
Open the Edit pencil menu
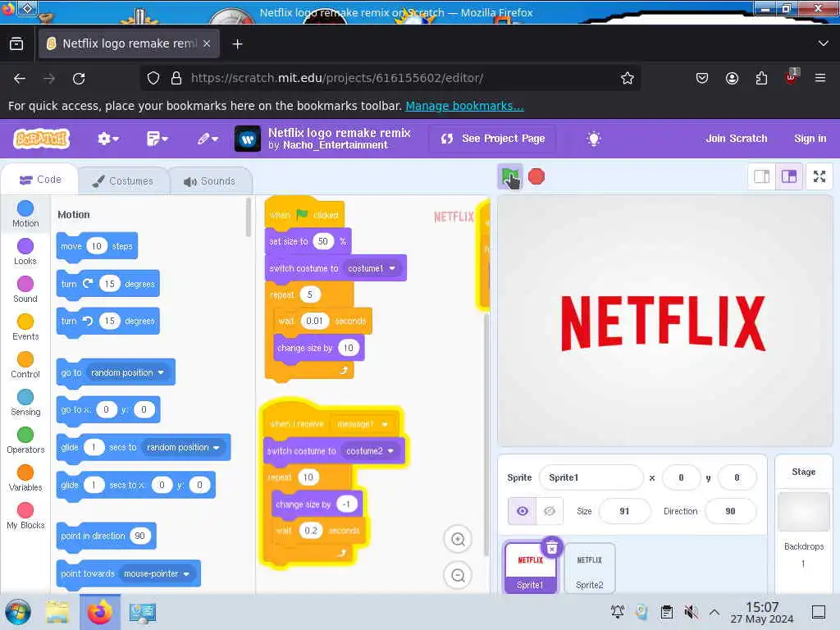tap(208, 139)
